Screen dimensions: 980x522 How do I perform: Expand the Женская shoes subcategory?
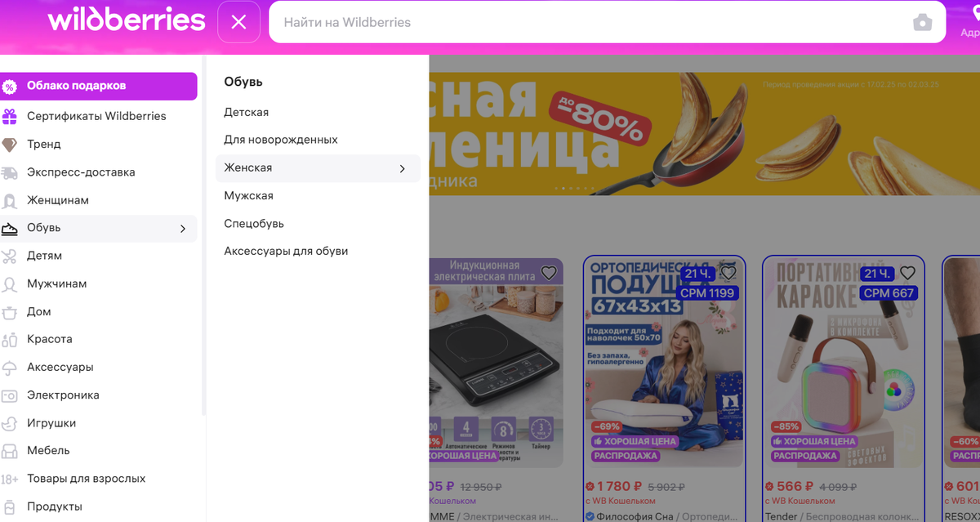318,167
